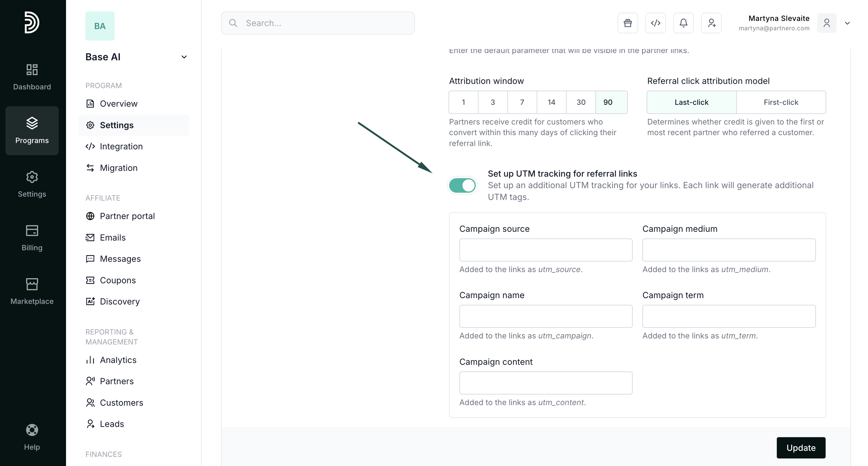The image size is (868, 466).
Task: Open Integration in the program menu
Action: coord(121,146)
